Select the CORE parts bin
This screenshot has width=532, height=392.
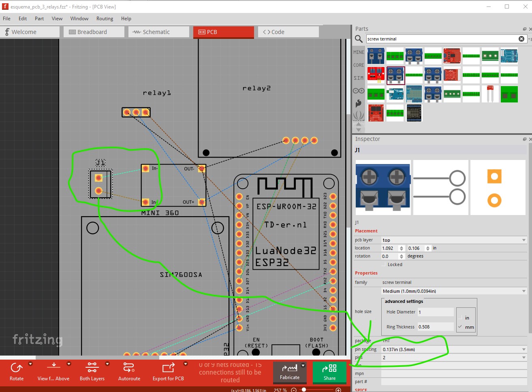pyautogui.click(x=359, y=65)
